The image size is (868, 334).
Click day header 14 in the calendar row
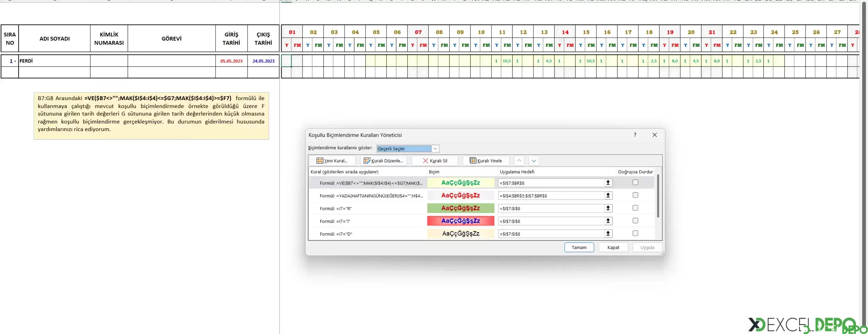point(565,32)
